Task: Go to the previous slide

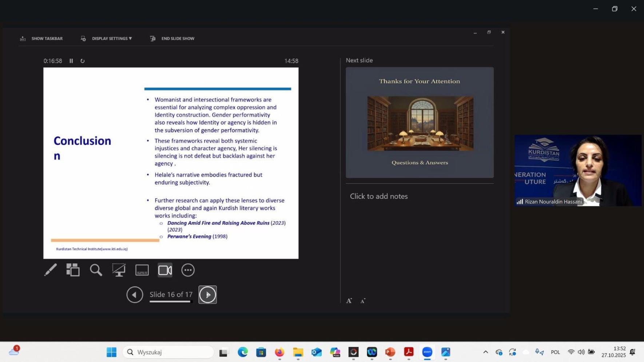Action: pos(135,295)
